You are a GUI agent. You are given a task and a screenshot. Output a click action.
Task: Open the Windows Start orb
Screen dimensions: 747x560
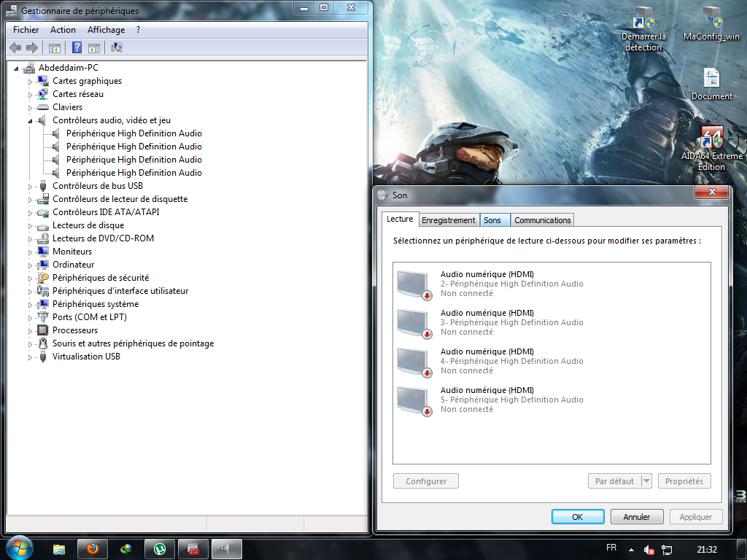[19, 548]
